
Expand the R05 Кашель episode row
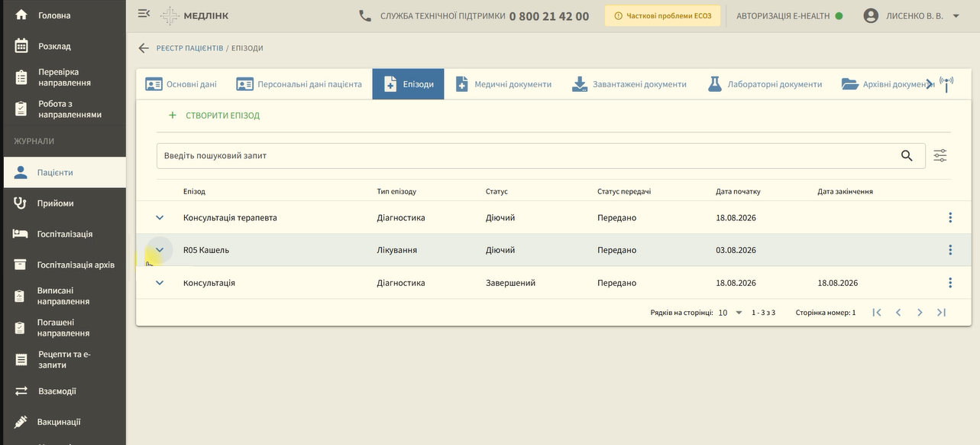pos(160,250)
